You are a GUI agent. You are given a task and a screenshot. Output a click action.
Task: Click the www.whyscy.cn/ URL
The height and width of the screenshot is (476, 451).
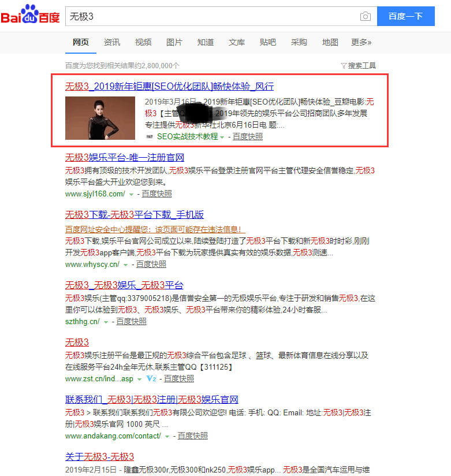[92, 264]
